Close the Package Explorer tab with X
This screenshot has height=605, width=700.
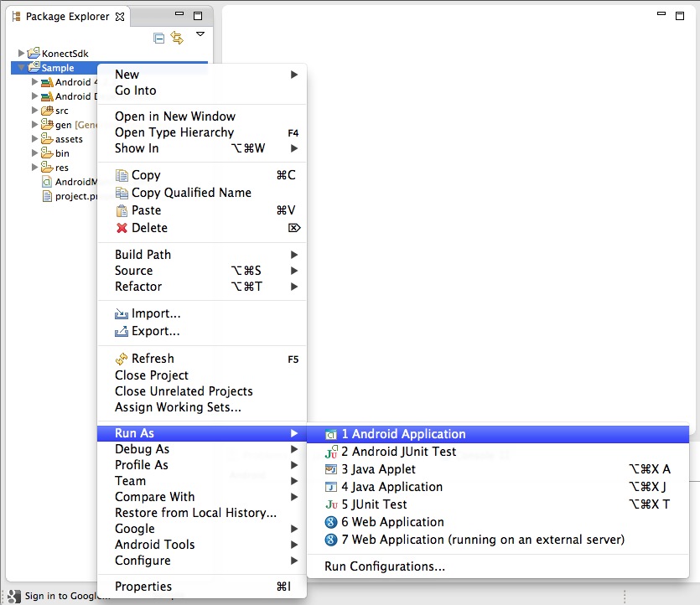coord(120,17)
